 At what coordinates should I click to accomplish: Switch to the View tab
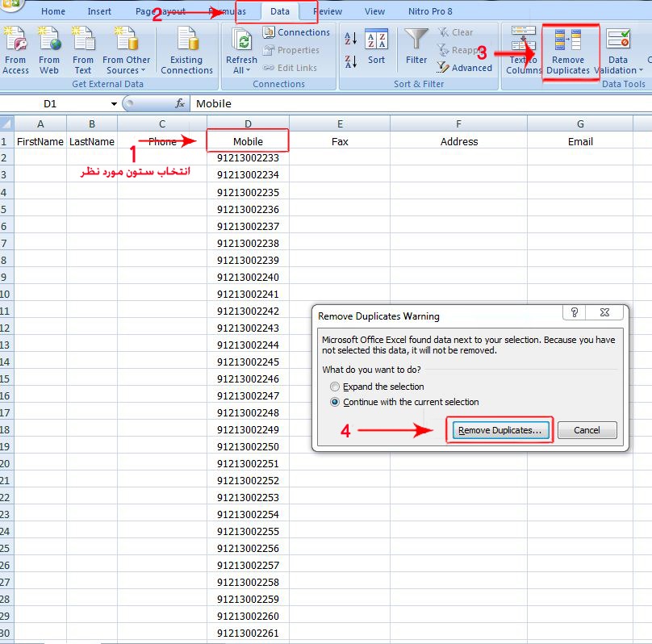click(x=374, y=11)
